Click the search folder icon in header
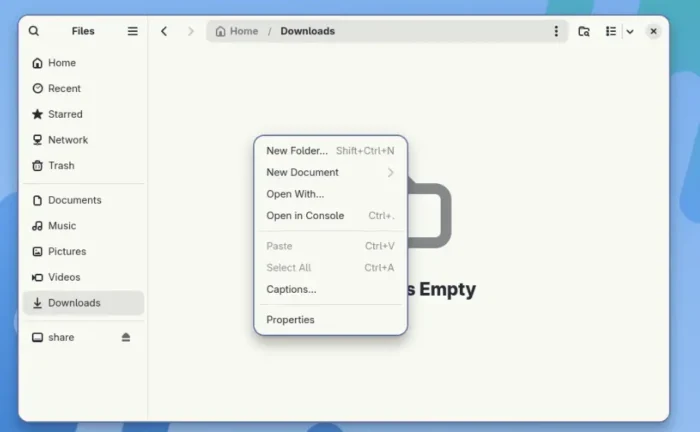Viewport: 700px width, 432px height. click(x=584, y=31)
